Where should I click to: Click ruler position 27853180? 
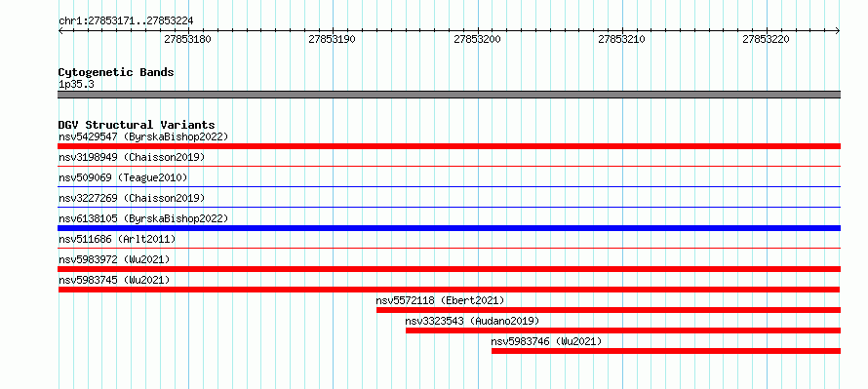[x=188, y=39]
